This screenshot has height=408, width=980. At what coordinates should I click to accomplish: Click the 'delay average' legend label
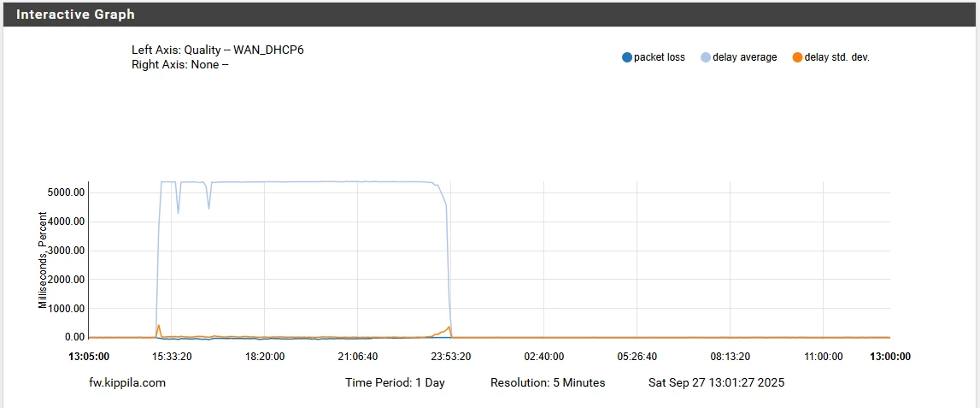click(744, 57)
